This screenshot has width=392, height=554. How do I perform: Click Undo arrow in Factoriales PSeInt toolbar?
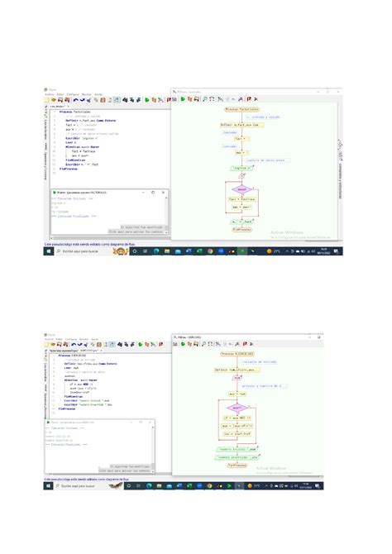click(75, 100)
